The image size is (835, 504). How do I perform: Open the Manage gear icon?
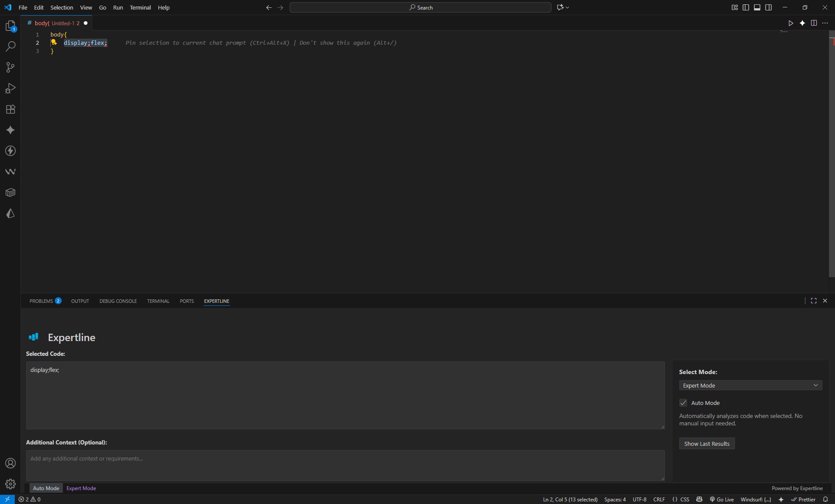point(10,484)
